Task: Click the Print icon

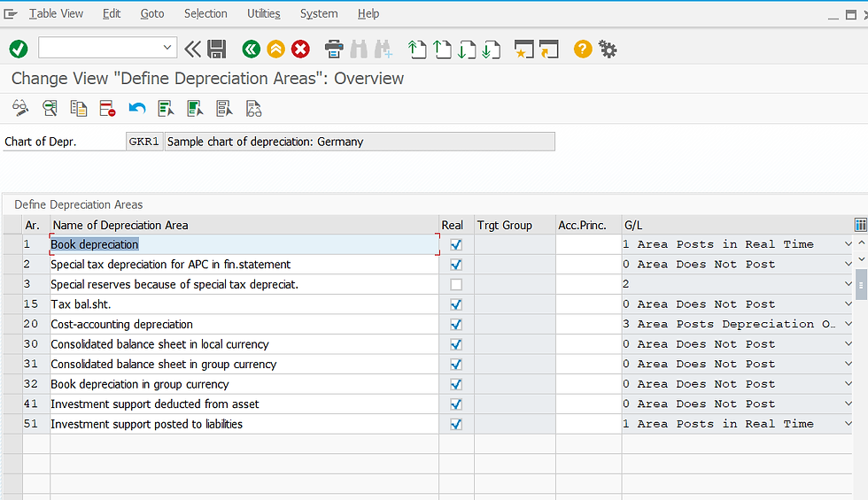Action: click(334, 50)
